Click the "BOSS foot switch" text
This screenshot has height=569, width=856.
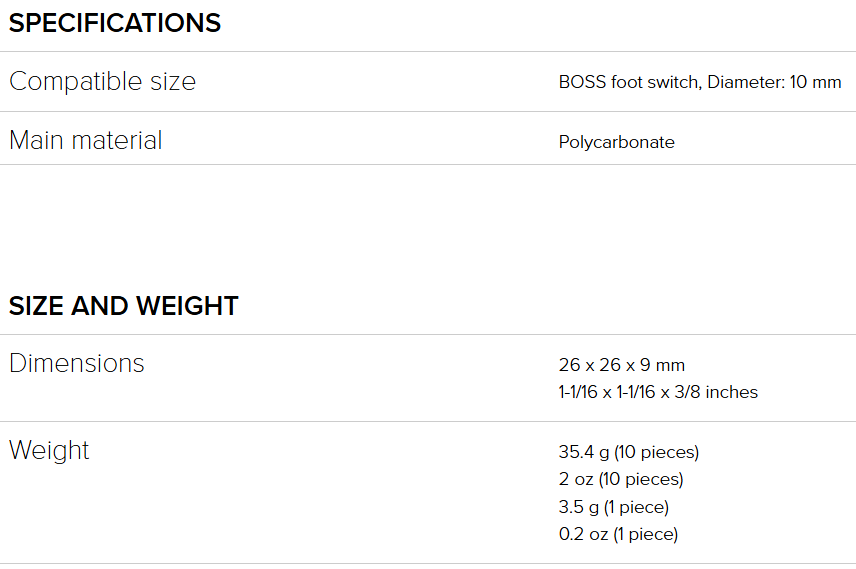tap(629, 82)
